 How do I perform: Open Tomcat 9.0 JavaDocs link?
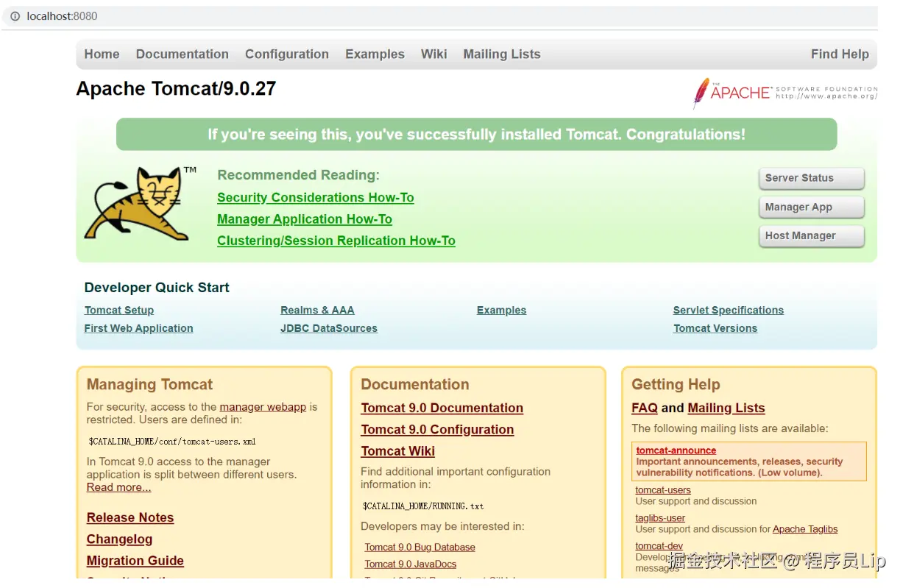pyautogui.click(x=410, y=564)
